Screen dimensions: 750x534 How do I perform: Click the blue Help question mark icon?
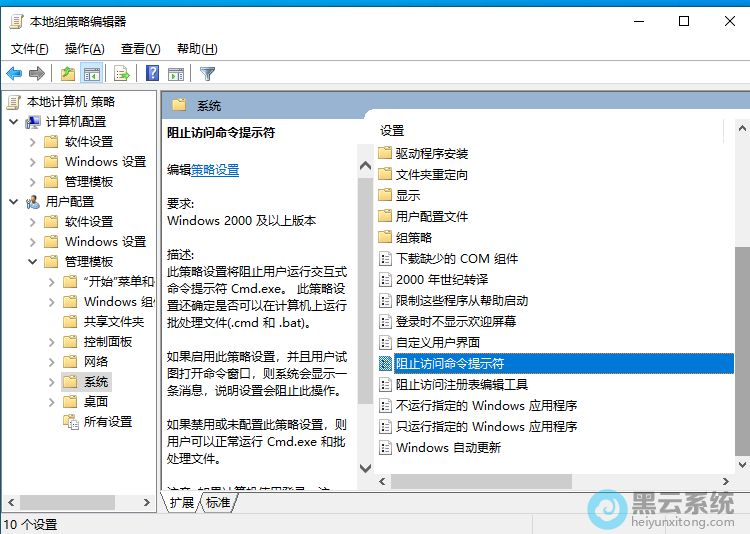tap(153, 73)
